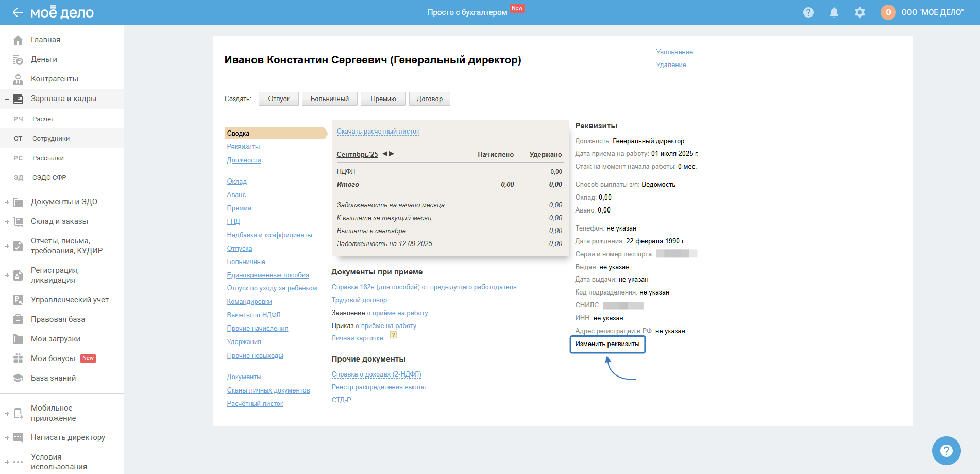The width and height of the screenshot is (980, 474).
Task: Open Сканы личных документов
Action: [268, 390]
